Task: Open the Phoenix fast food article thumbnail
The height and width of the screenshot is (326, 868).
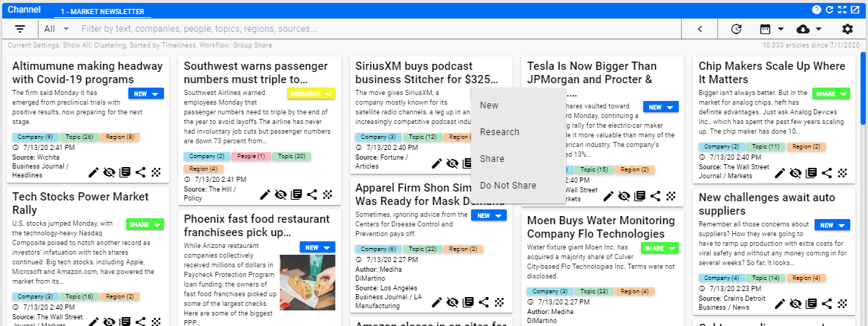Action: click(x=307, y=282)
